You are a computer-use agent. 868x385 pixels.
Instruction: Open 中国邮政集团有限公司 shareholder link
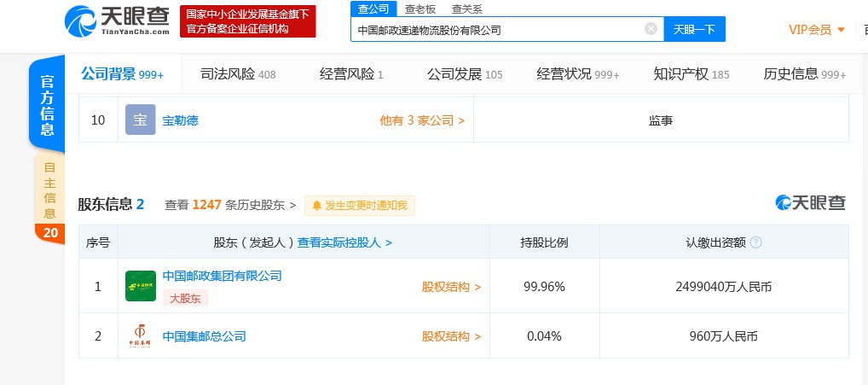tap(222, 276)
